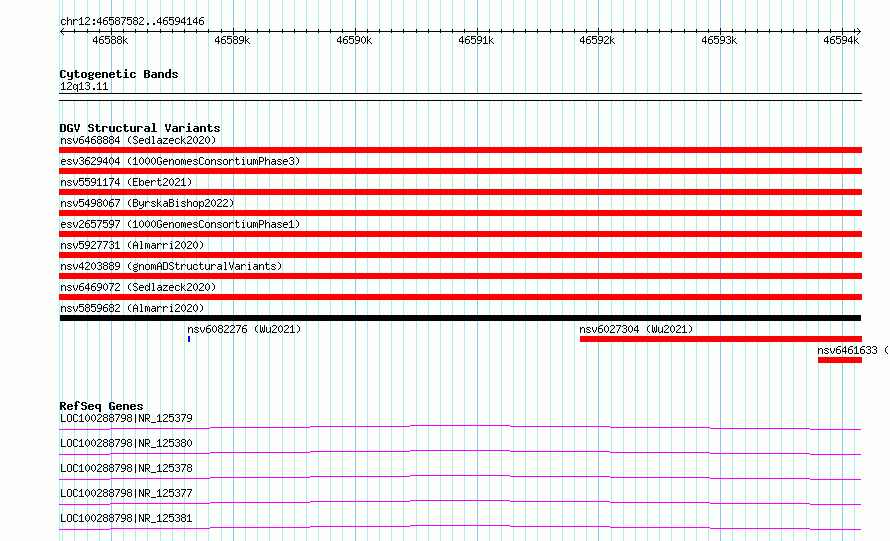Open variant nsv6469072 (Sedlazeck2020) label
This screenshot has height=541, width=890.
point(138,287)
